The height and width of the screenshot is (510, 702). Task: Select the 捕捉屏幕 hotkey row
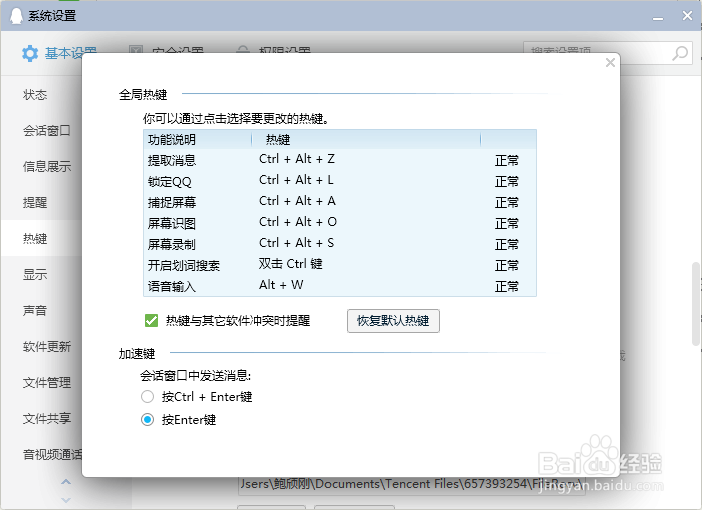[x=340, y=202]
